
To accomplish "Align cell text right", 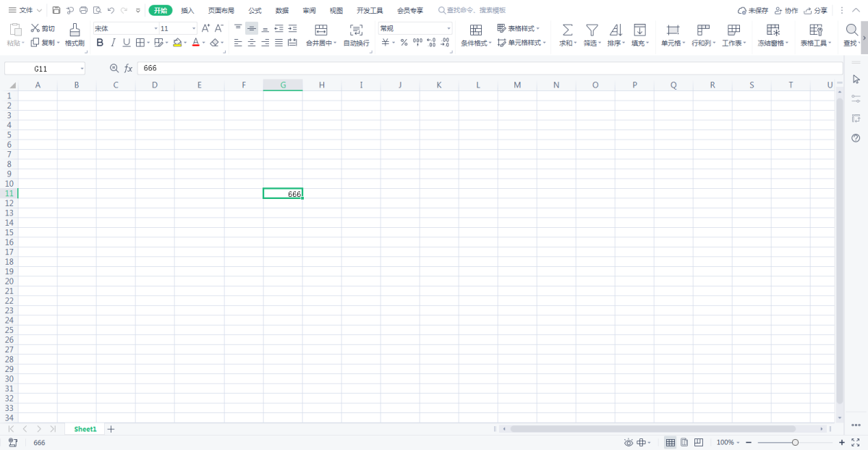I will 265,43.
